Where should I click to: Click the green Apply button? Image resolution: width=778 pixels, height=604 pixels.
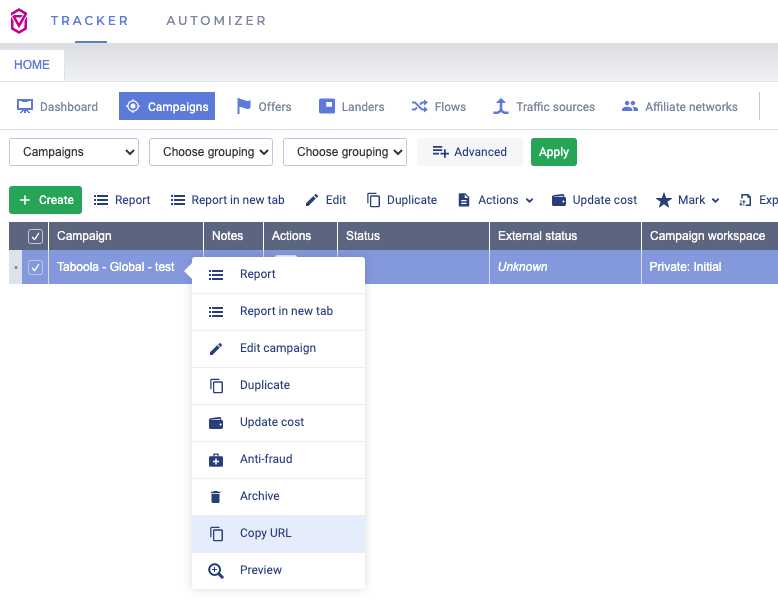pos(554,152)
